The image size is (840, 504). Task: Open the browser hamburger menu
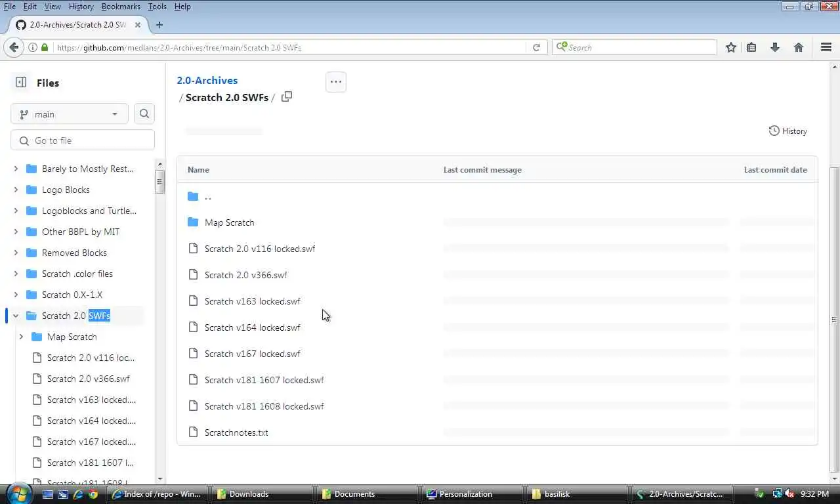[x=826, y=47]
